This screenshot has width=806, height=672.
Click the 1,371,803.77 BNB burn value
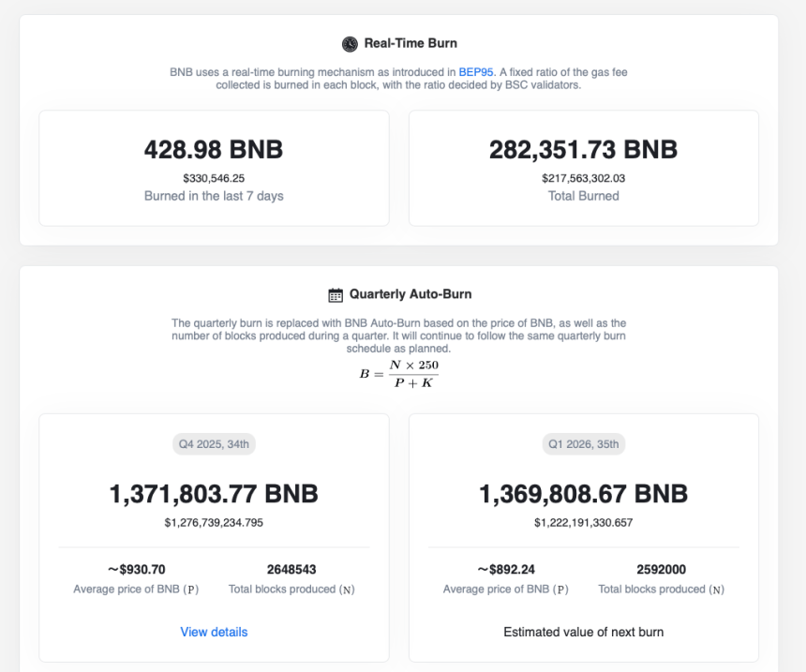coord(213,494)
